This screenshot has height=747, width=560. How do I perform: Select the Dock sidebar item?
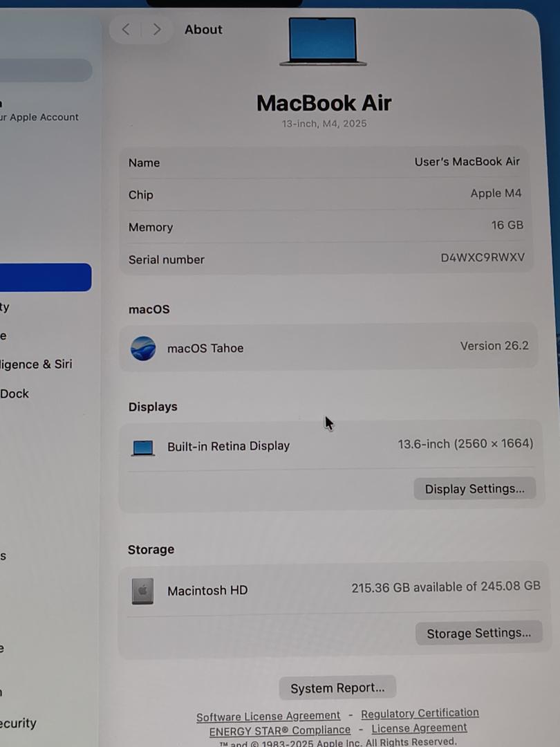[x=15, y=394]
